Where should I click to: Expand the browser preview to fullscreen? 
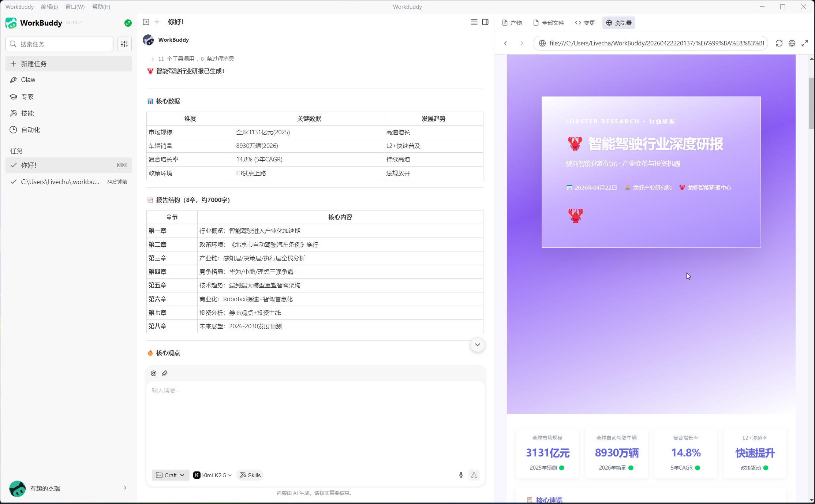pos(805,43)
